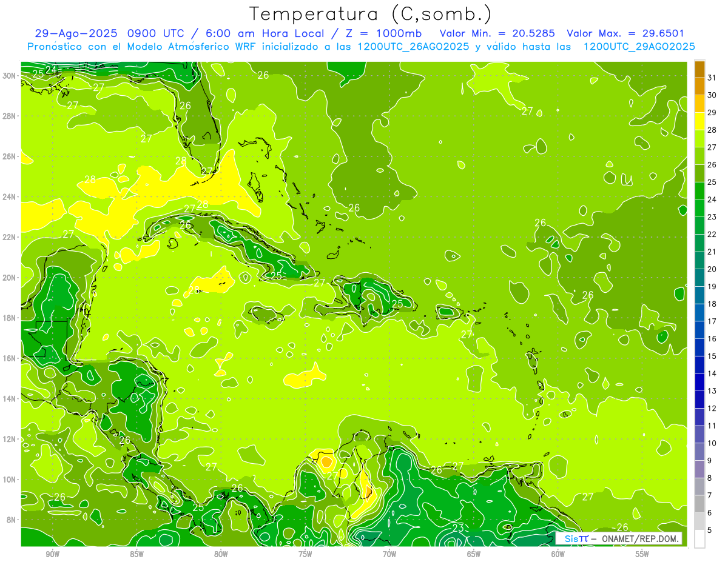Click the '12N' latitude label
This screenshot has width=728, height=562.
pos(10,439)
